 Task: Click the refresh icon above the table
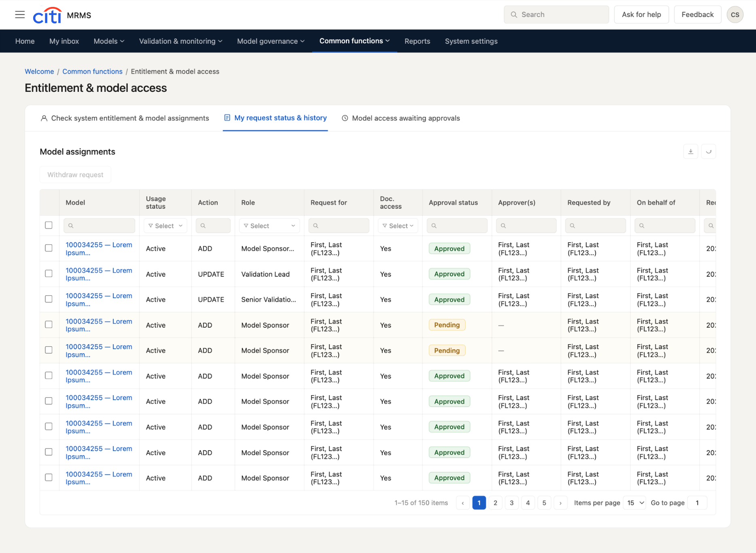pos(708,152)
